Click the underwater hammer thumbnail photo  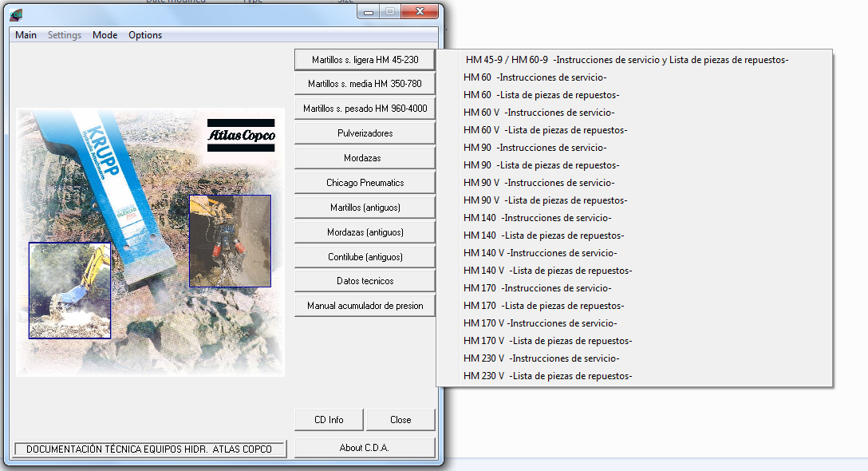tap(231, 241)
